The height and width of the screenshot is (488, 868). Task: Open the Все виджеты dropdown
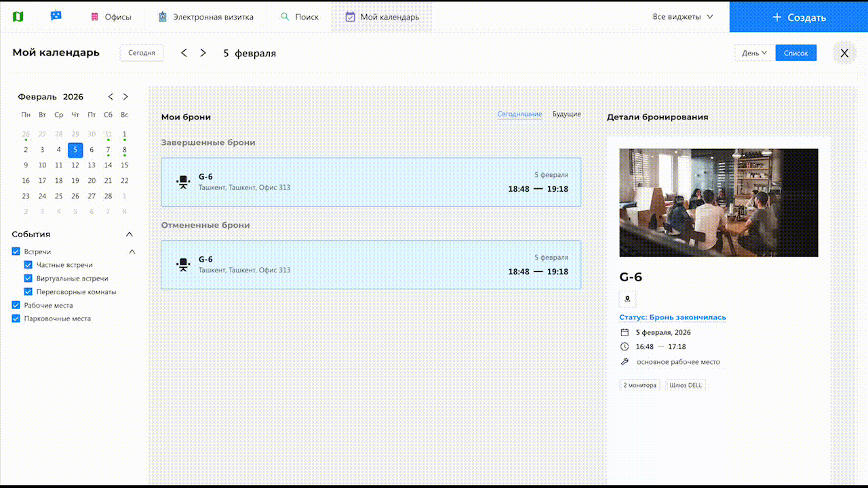(682, 16)
